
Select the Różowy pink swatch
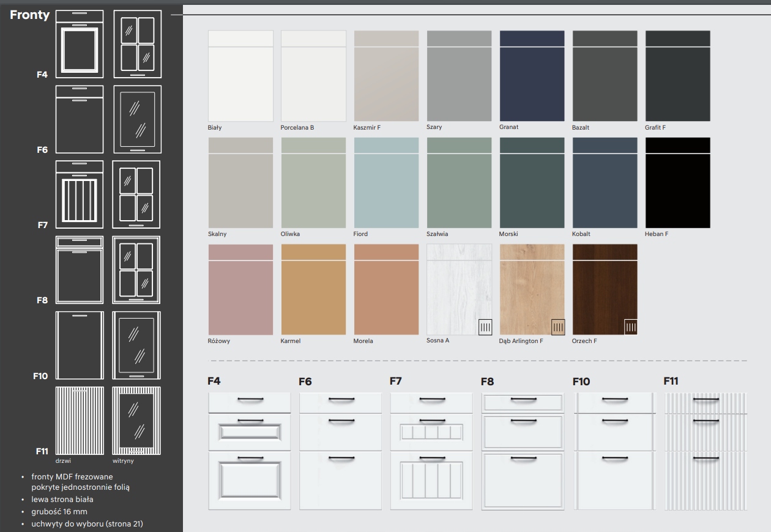(x=240, y=289)
